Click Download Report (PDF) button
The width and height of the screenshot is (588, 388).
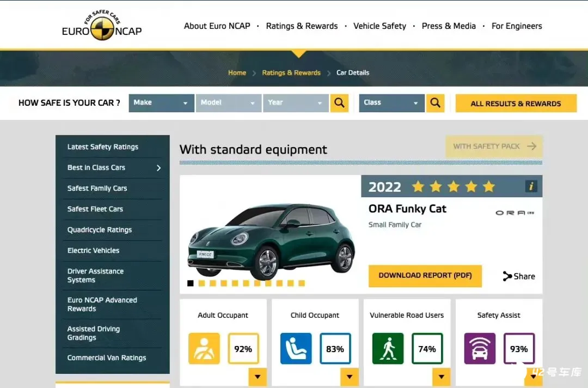coord(425,276)
